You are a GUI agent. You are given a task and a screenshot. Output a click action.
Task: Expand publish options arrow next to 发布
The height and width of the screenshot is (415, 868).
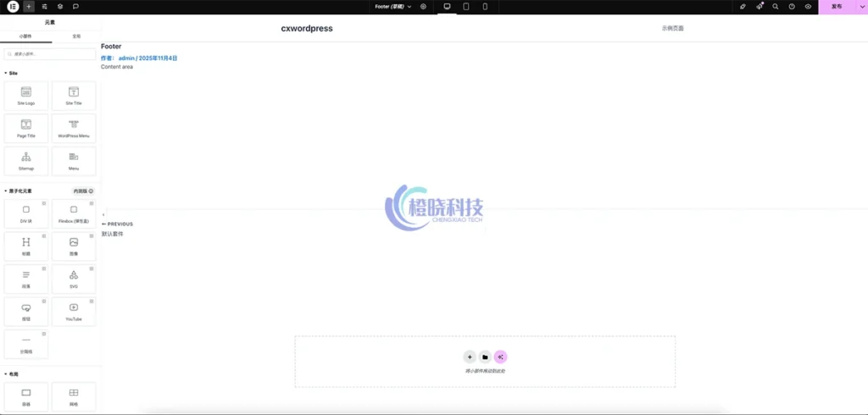coord(860,7)
